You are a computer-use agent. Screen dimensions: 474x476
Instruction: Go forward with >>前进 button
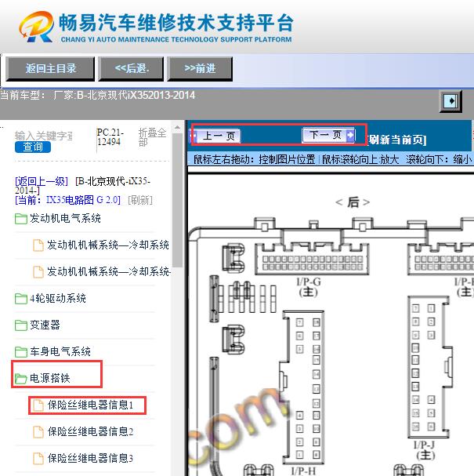coord(200,69)
